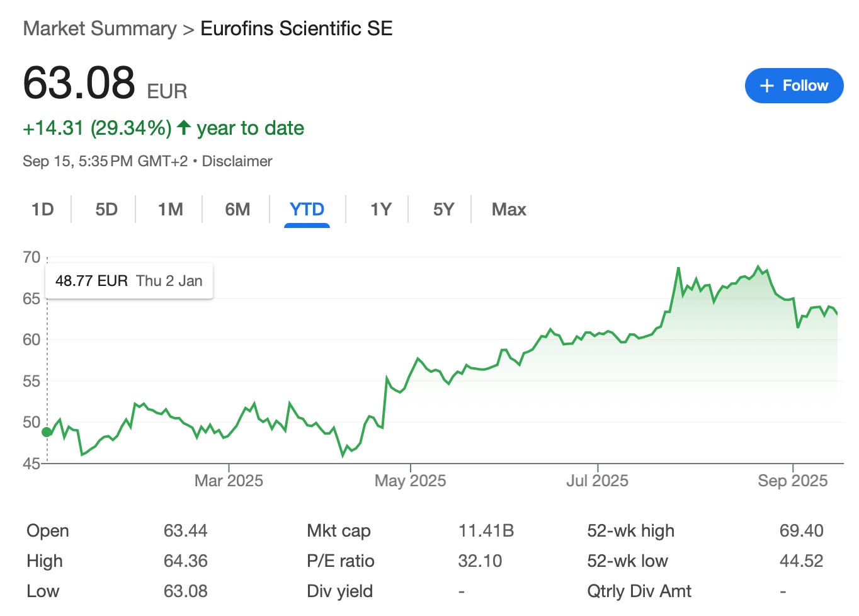
Task: Click the 48.77 EUR Thu 2 Jan tooltip
Action: pos(129,281)
